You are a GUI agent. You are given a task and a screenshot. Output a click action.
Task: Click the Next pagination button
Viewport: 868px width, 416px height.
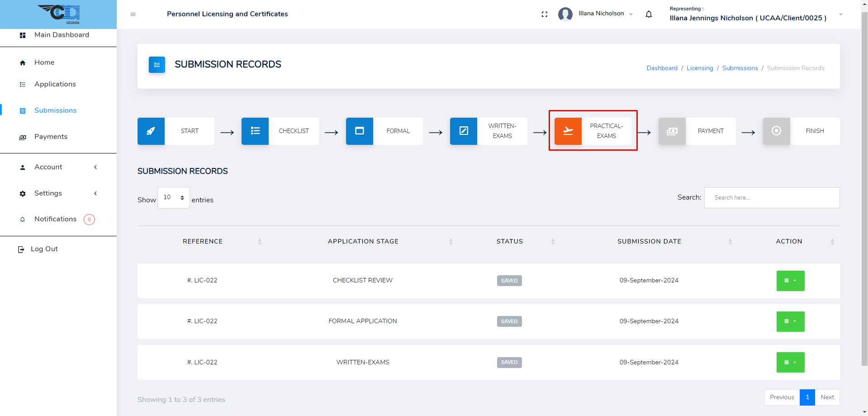pos(827,397)
